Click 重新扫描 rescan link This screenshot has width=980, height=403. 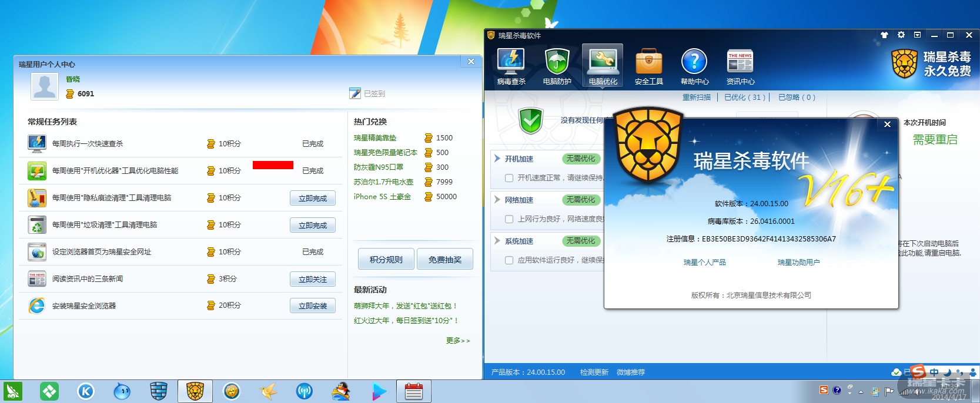(697, 98)
